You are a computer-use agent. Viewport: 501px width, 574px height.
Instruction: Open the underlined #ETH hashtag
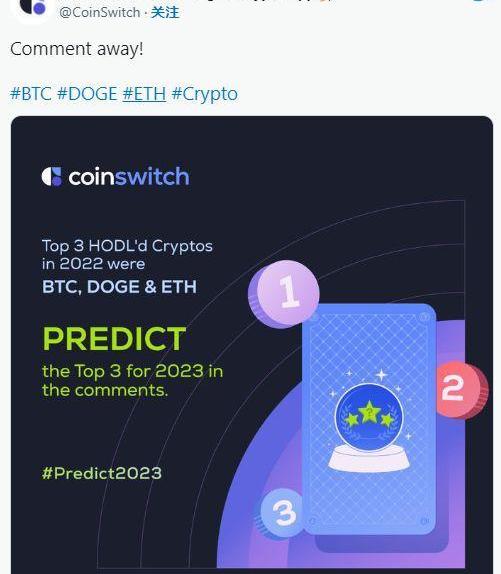point(144,94)
